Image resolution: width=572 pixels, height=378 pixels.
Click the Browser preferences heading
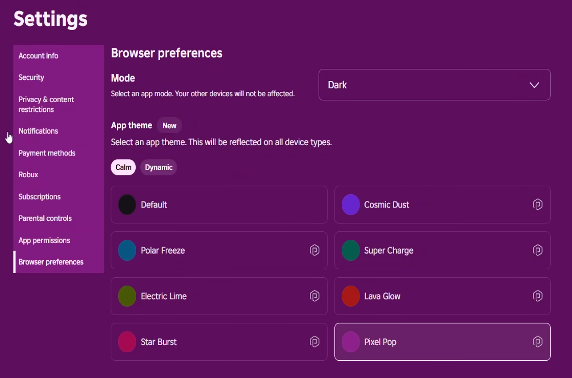pos(167,53)
